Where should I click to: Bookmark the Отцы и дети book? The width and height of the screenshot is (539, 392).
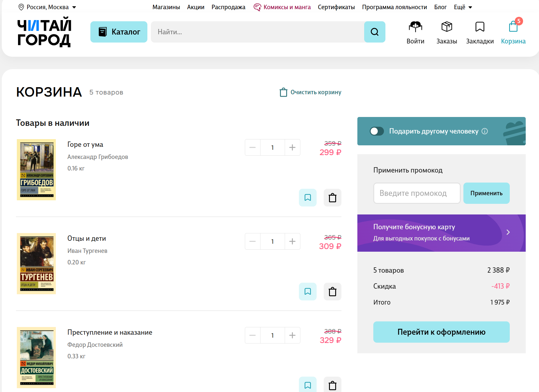click(x=308, y=292)
